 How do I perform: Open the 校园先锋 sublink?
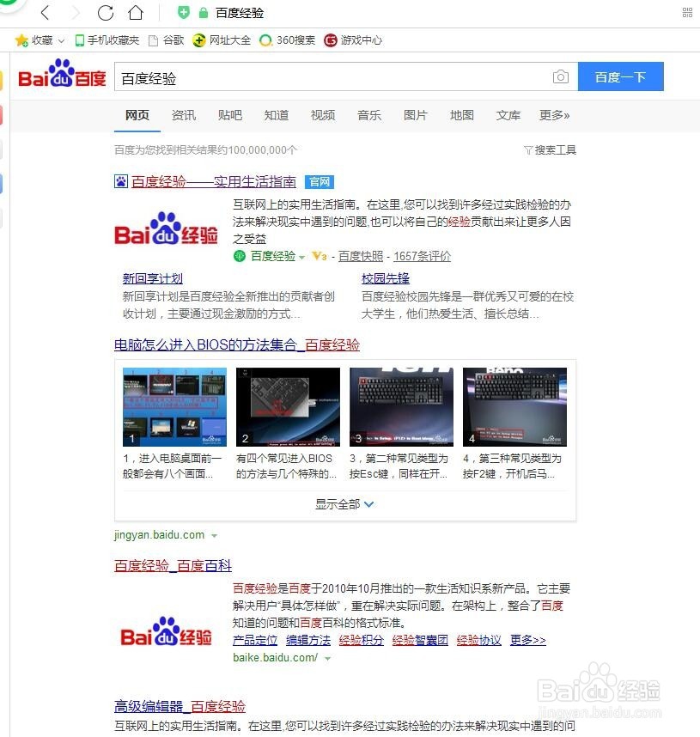[386, 278]
